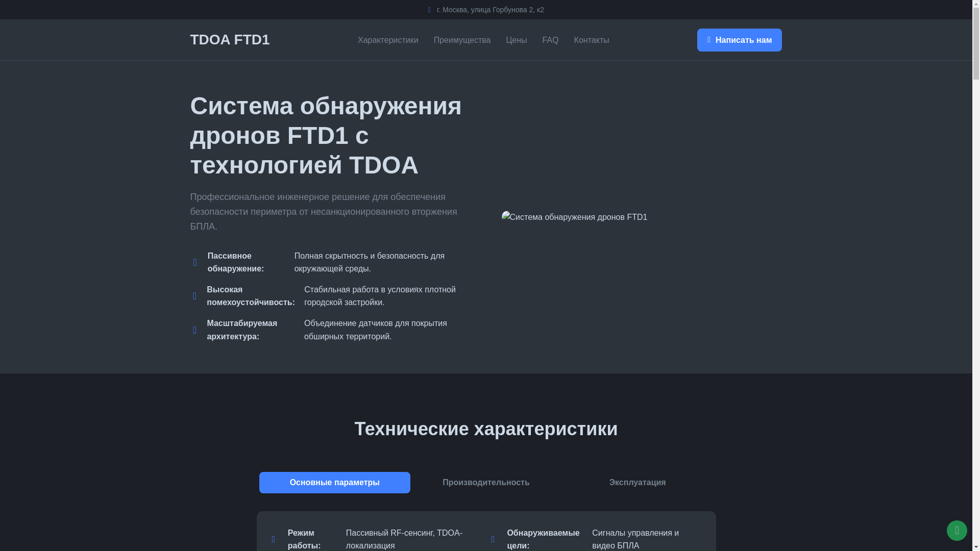980x551 pixels.
Task: Click the text Полная скрытность и безопасность
Action: coord(370,262)
